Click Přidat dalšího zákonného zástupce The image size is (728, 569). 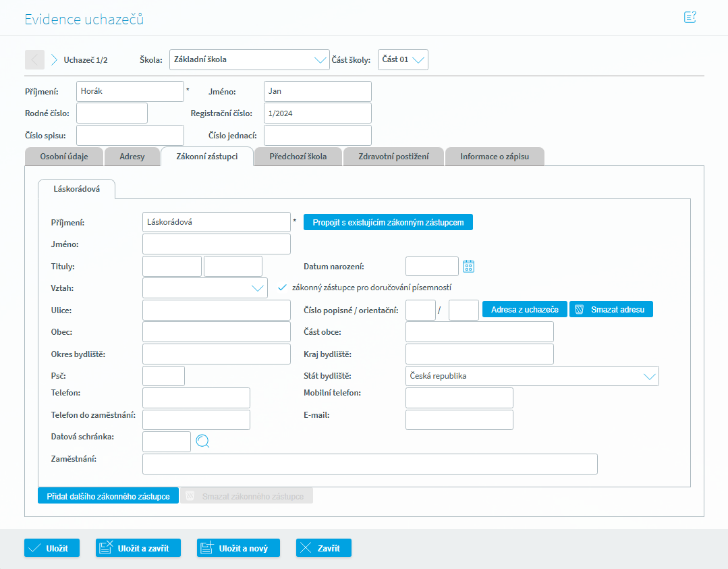coord(108,496)
